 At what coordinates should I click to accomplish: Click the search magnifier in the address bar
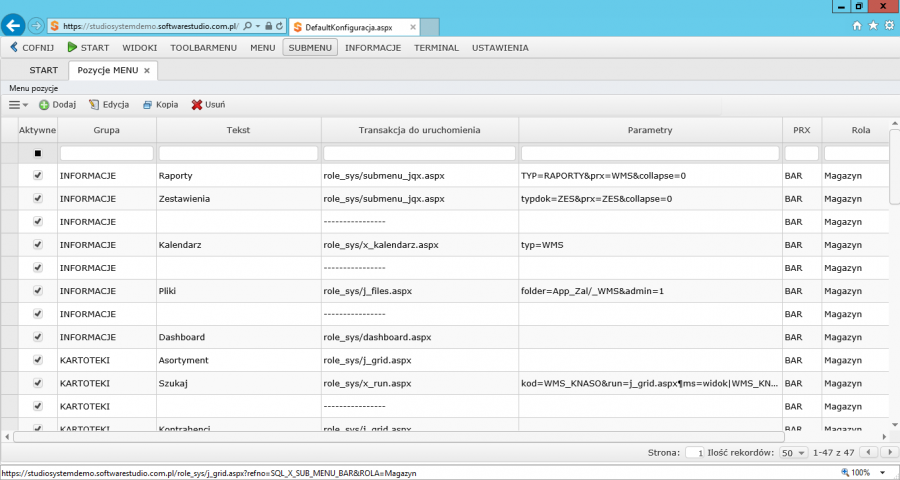(x=247, y=26)
